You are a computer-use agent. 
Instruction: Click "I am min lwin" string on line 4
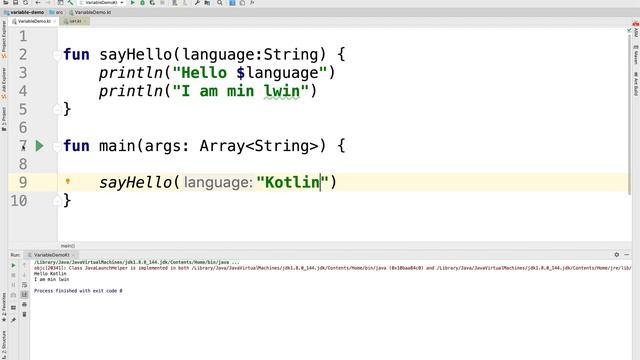click(240, 91)
